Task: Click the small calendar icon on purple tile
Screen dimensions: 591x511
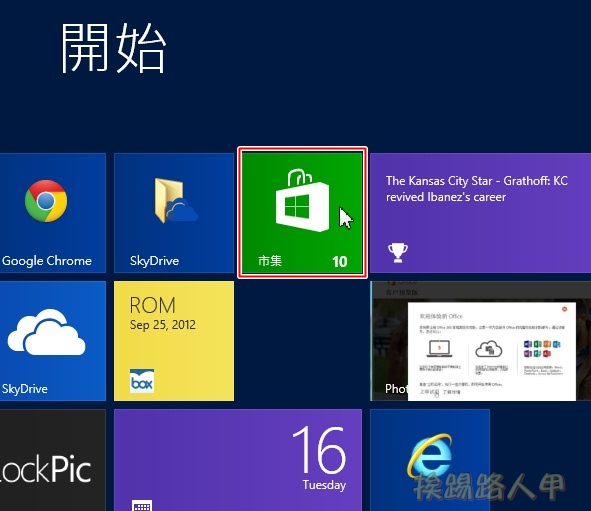Action: click(142, 505)
